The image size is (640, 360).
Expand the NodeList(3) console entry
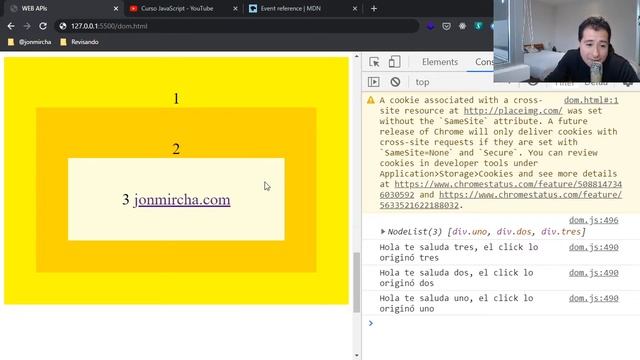(x=382, y=231)
